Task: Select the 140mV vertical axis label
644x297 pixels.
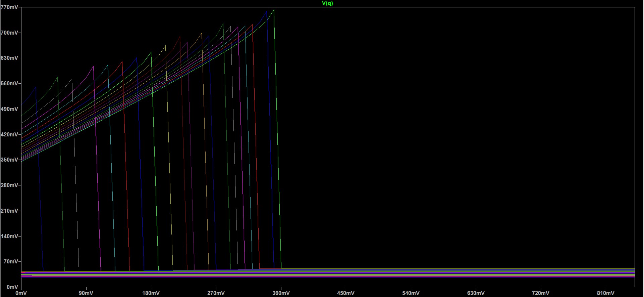Action: pyautogui.click(x=9, y=236)
